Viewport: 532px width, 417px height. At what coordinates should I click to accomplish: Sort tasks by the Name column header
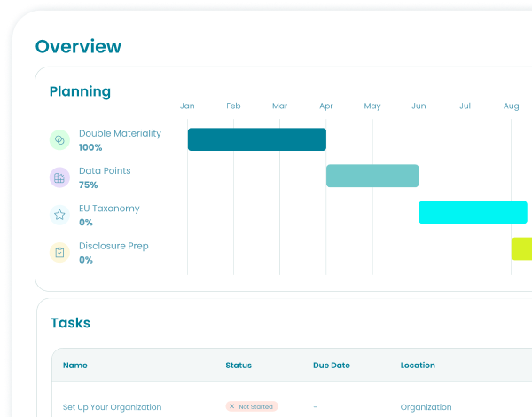coord(75,366)
